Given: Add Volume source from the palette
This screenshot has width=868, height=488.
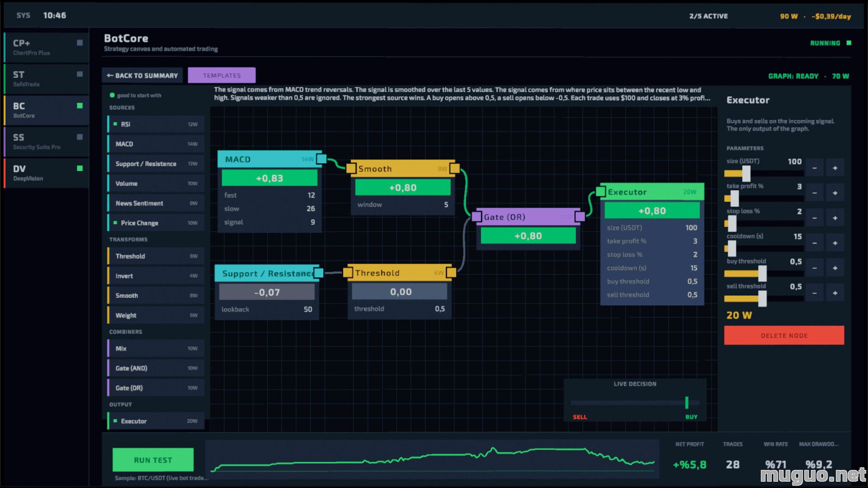Looking at the screenshot, I should (x=156, y=183).
